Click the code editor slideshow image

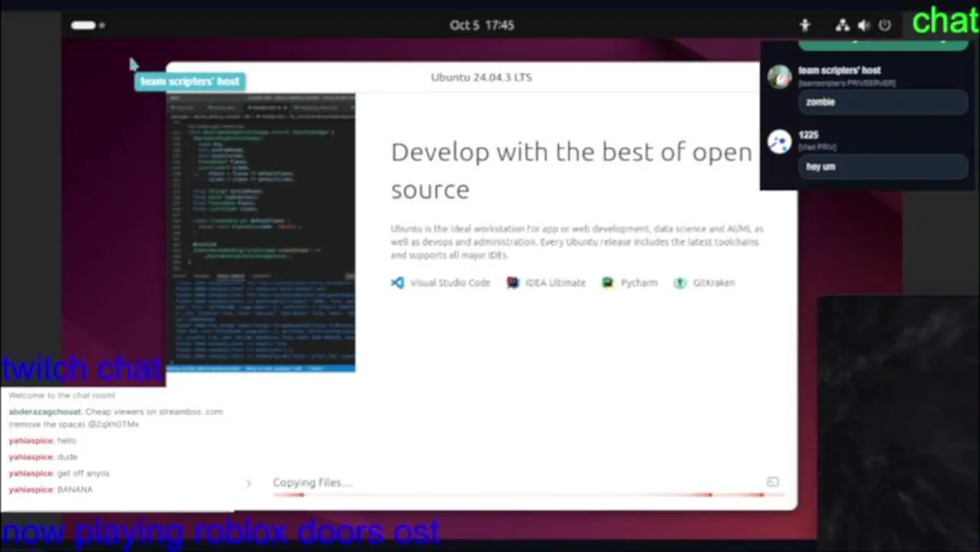261,232
